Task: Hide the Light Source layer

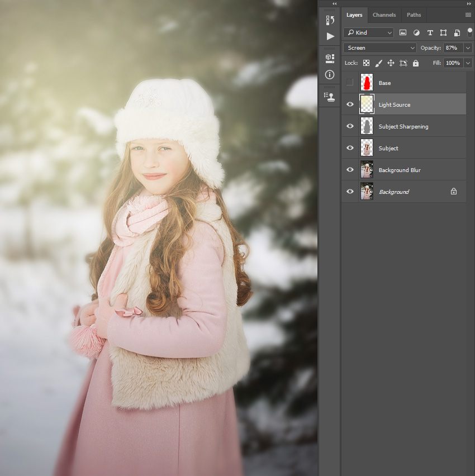Action: 350,104
